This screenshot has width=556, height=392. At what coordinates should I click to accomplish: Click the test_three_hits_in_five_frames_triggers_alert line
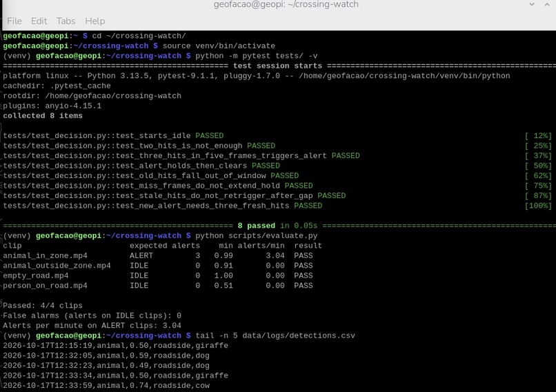[181, 155]
